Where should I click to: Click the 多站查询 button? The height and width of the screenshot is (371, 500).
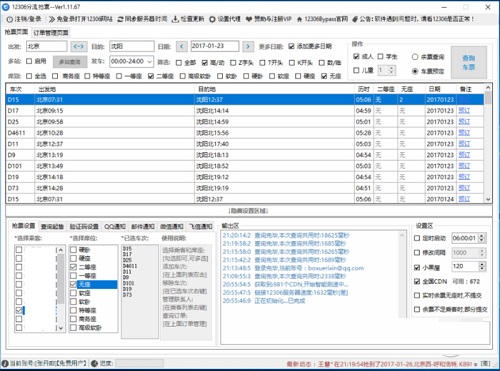70,62
